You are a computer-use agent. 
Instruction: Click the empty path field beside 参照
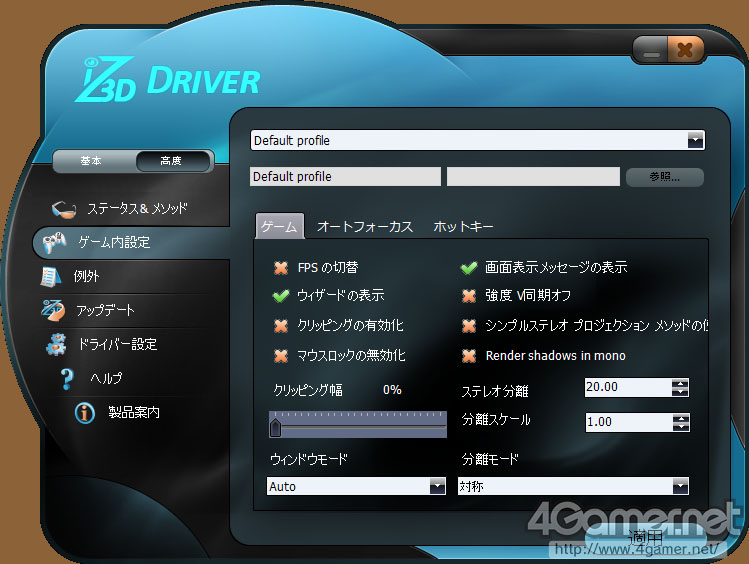tap(533, 177)
